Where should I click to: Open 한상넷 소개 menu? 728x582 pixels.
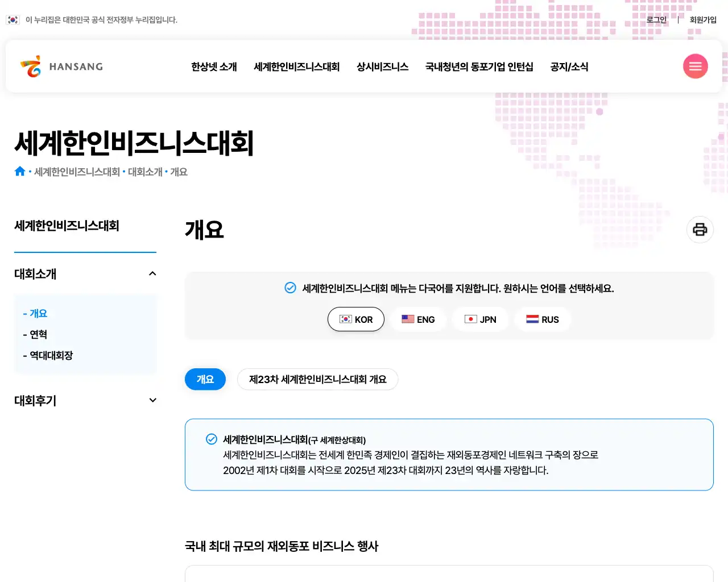pyautogui.click(x=214, y=66)
